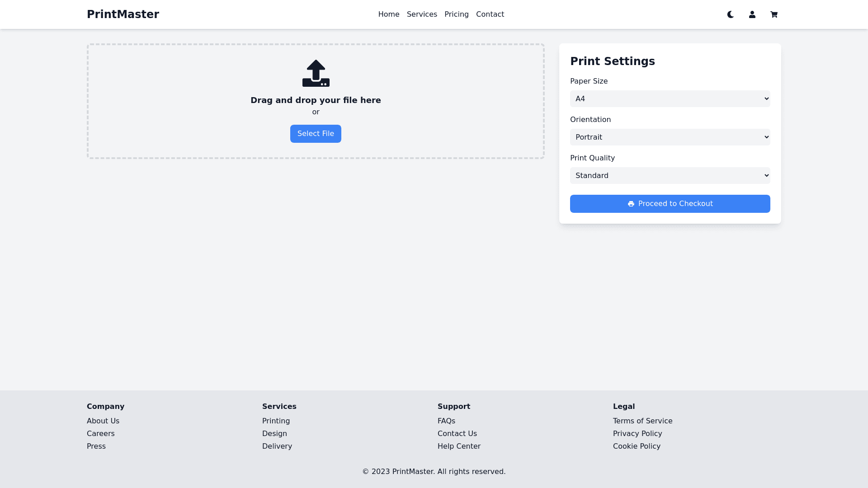Screen dimensions: 868x488
Task: Open the Privacy Policy link
Action: [637, 434]
